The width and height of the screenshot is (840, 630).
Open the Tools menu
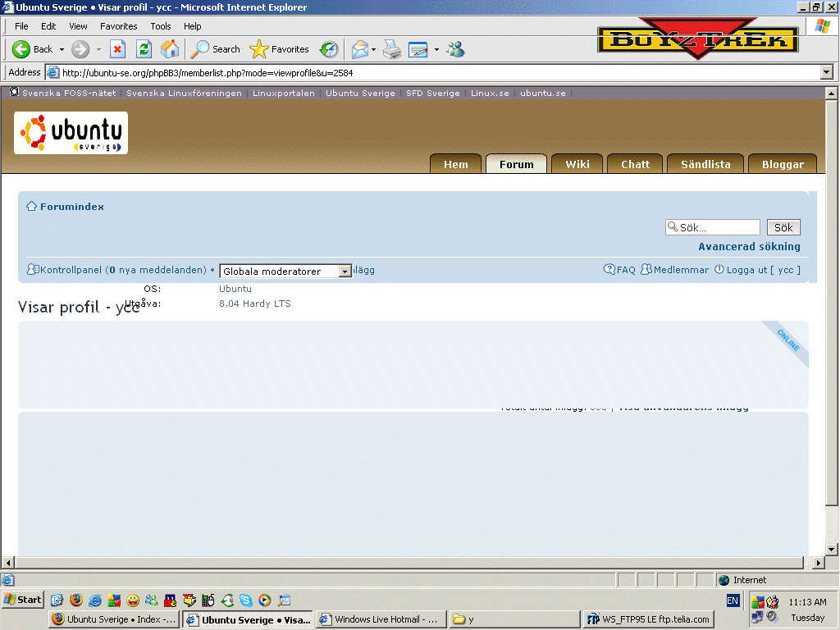[x=160, y=26]
